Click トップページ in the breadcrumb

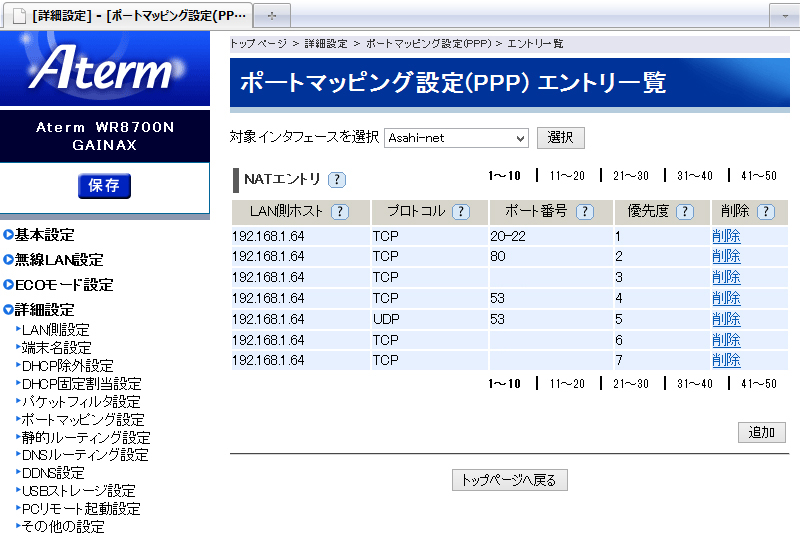[258, 44]
